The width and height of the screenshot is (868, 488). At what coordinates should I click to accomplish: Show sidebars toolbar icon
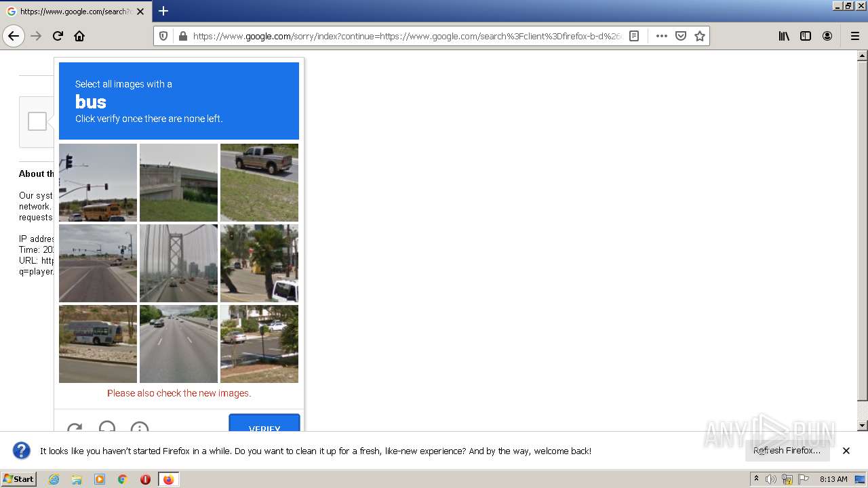pos(806,36)
